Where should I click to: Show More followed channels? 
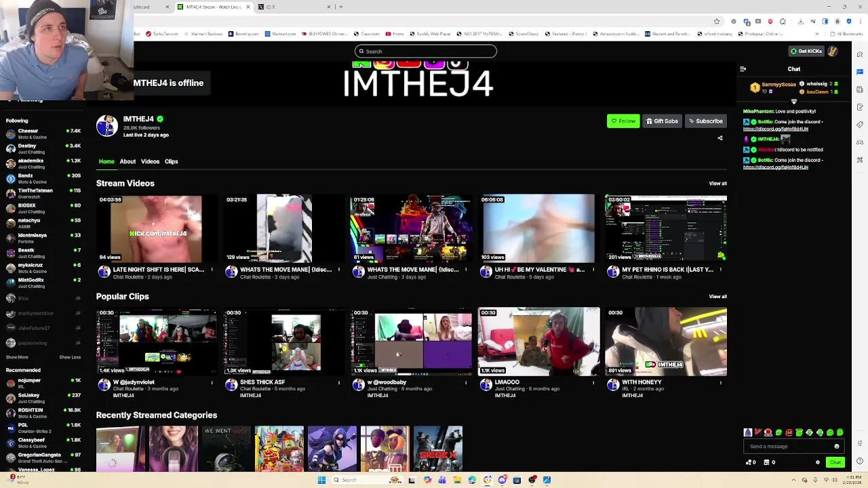17,357
